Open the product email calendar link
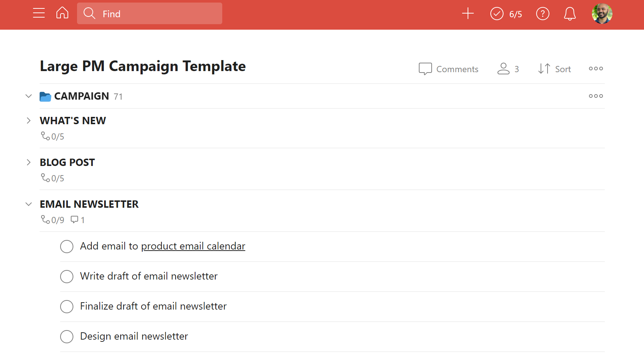The width and height of the screenshot is (644, 355). pyautogui.click(x=193, y=246)
